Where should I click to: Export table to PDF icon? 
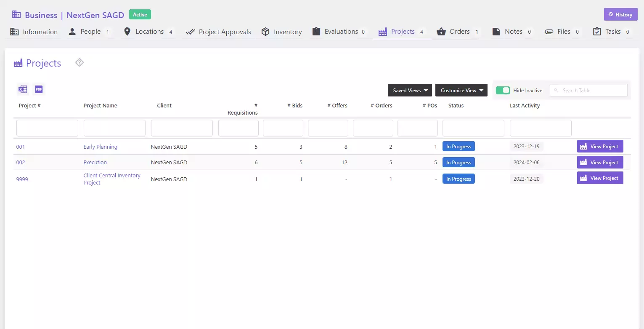[39, 89]
